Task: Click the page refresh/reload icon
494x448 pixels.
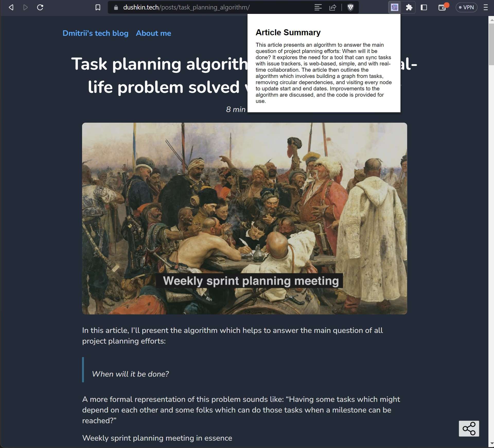Action: 40,7
